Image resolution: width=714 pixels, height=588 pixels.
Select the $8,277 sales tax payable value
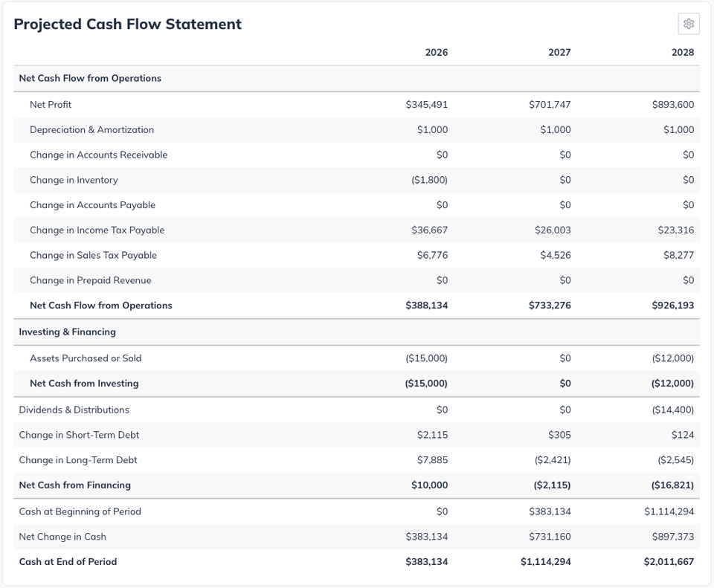678,255
